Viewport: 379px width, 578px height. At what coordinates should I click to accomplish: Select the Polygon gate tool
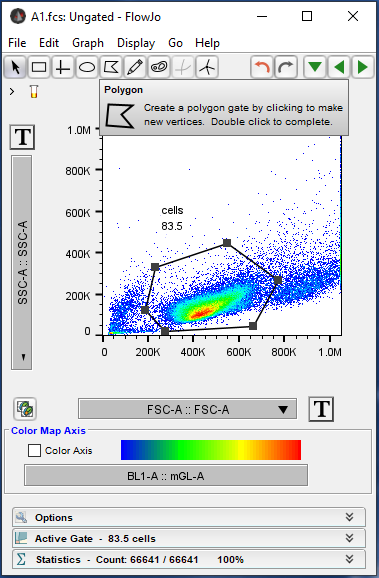click(x=111, y=67)
